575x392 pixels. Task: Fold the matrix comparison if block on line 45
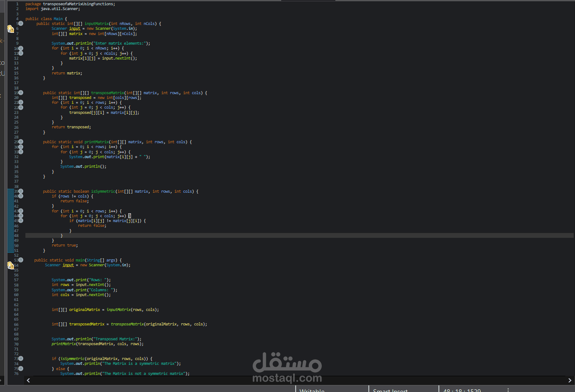pos(21,220)
